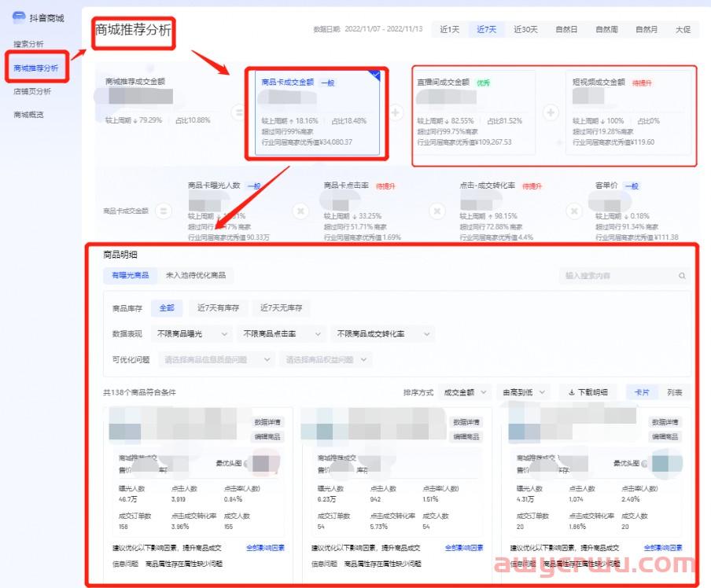Open 不限商品点击率 dropdown
This screenshot has width=711, height=588.
pyautogui.click(x=282, y=333)
